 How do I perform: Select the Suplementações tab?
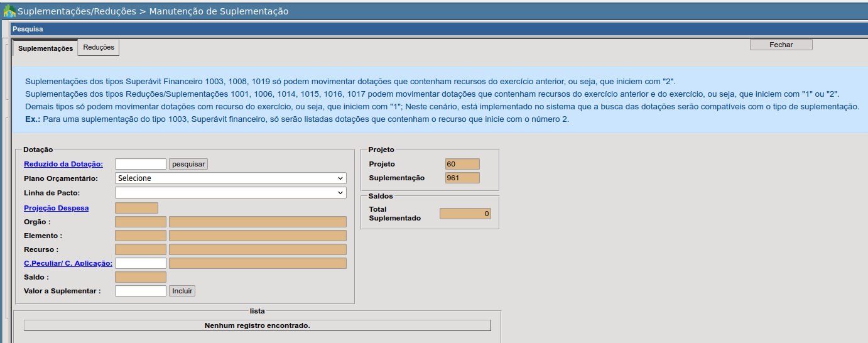[x=45, y=48]
